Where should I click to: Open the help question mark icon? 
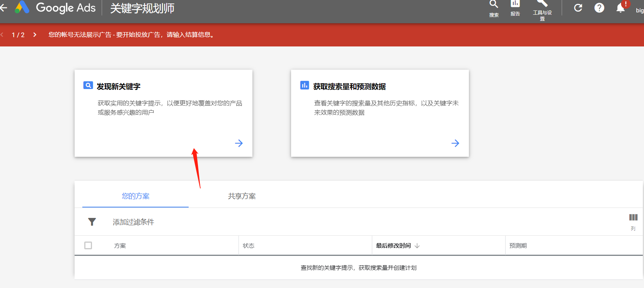pyautogui.click(x=599, y=8)
